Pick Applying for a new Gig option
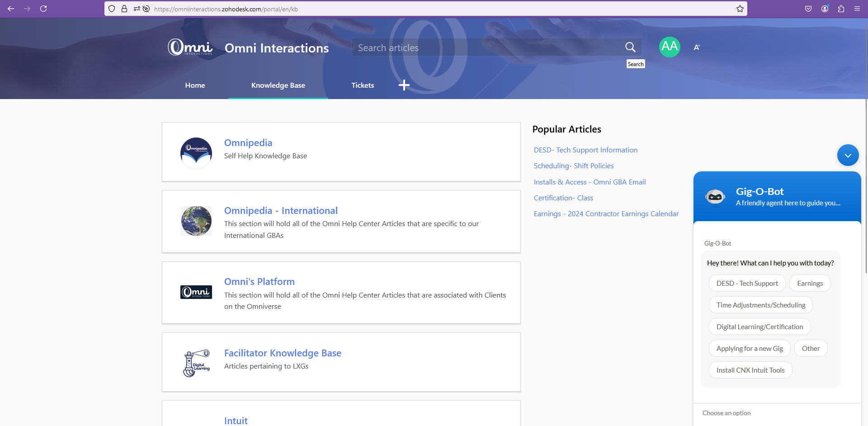Screen dimensions: 868x426 [x=750, y=349]
